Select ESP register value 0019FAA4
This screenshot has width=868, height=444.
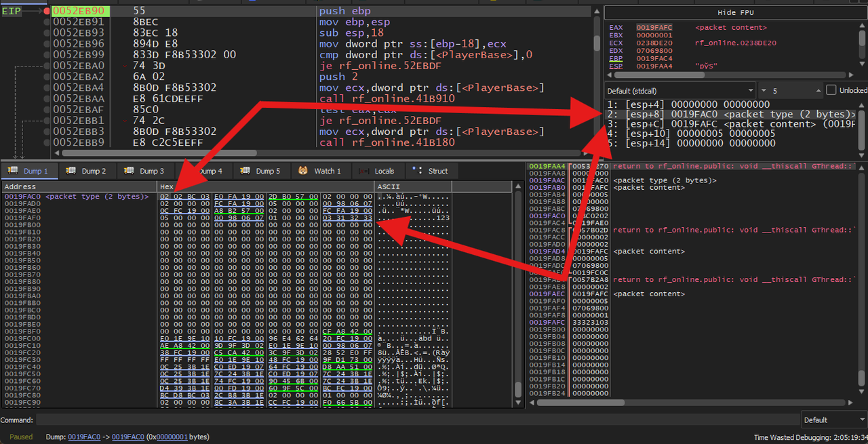(654, 66)
